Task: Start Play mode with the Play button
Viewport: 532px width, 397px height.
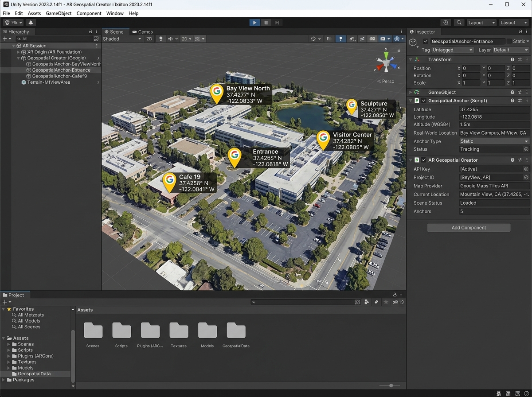Action: point(254,23)
